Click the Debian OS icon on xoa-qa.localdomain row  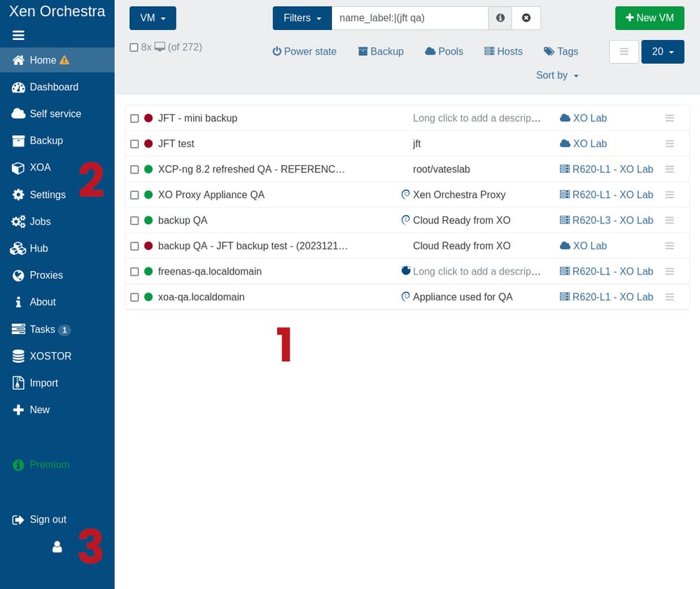click(x=405, y=297)
